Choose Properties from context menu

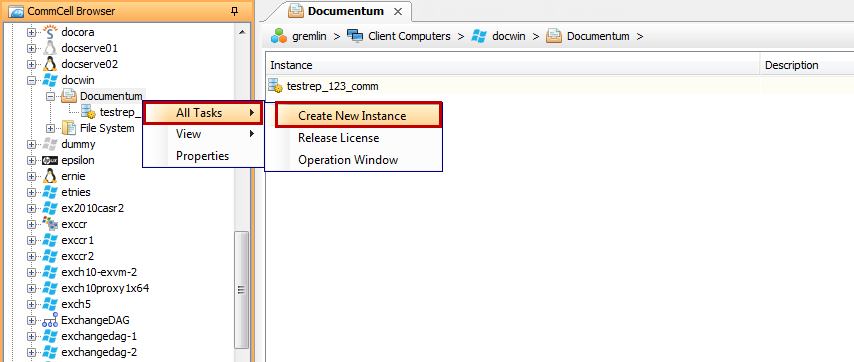(x=203, y=156)
